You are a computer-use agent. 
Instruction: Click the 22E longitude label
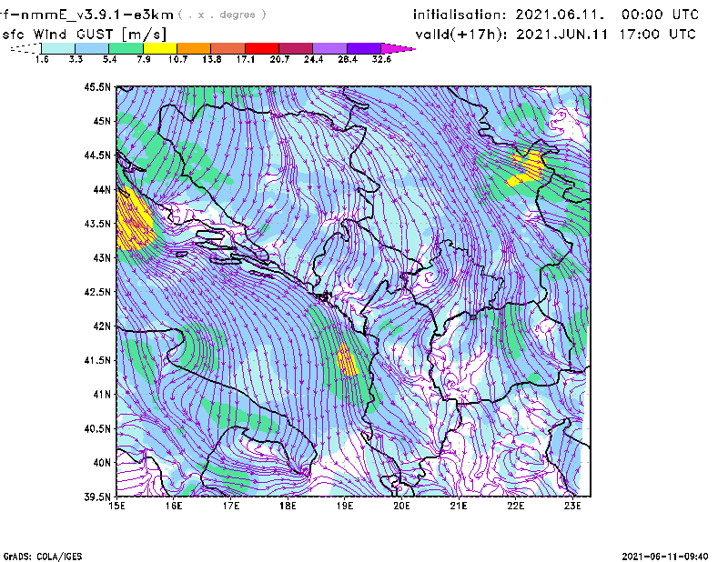[515, 506]
